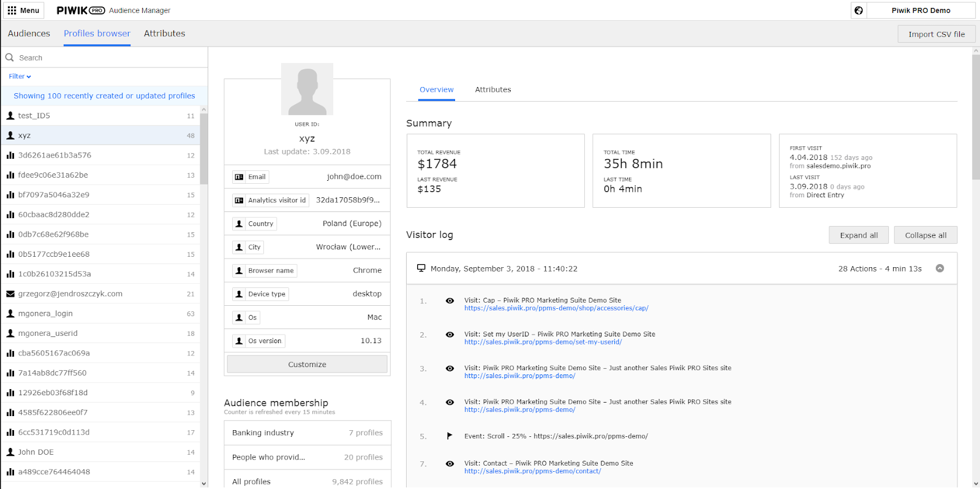Open the Filter dropdown
This screenshot has height=489, width=980.
click(x=20, y=77)
